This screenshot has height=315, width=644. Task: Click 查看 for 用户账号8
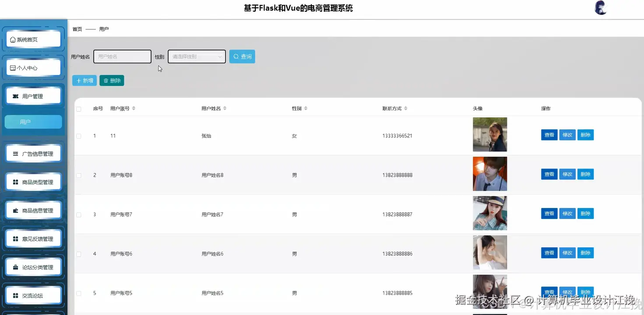549,174
